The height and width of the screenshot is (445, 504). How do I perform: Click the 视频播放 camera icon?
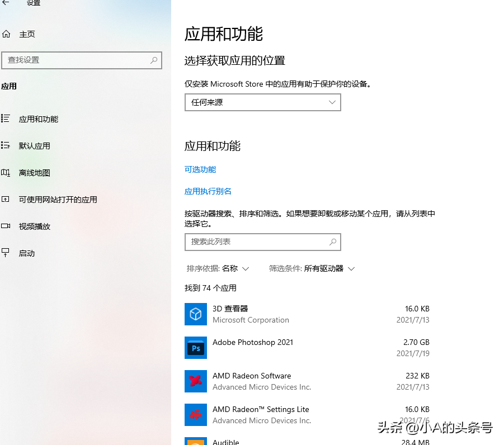pyautogui.click(x=6, y=226)
